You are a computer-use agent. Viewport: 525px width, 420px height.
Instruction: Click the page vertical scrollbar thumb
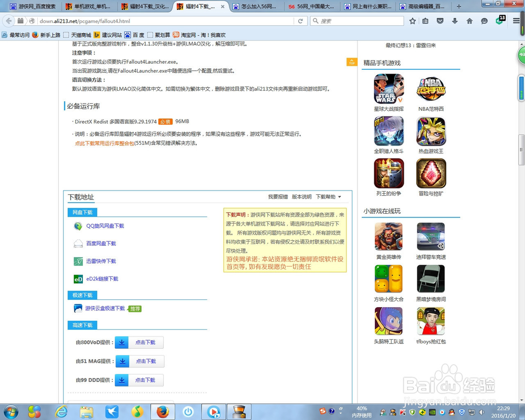521,150
